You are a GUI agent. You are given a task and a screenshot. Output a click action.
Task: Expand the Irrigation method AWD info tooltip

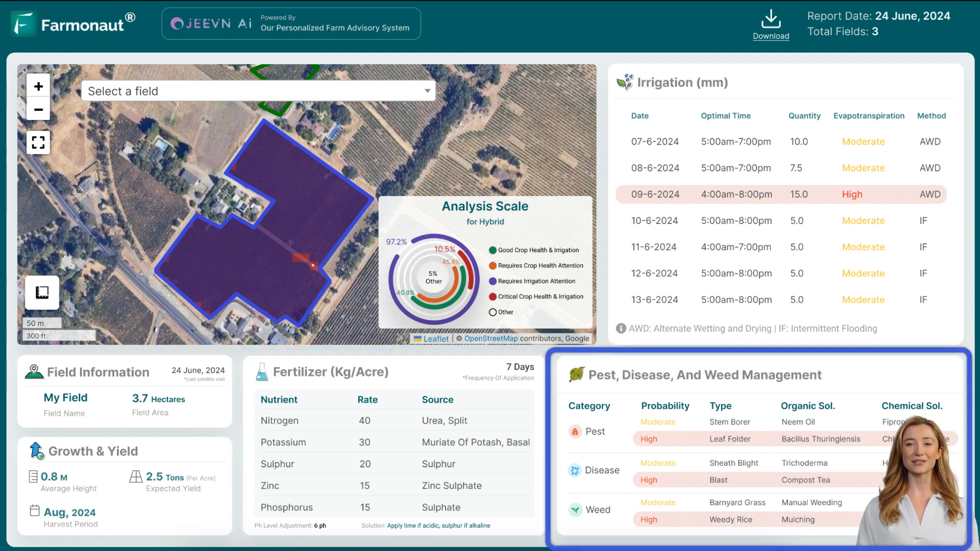[621, 329]
